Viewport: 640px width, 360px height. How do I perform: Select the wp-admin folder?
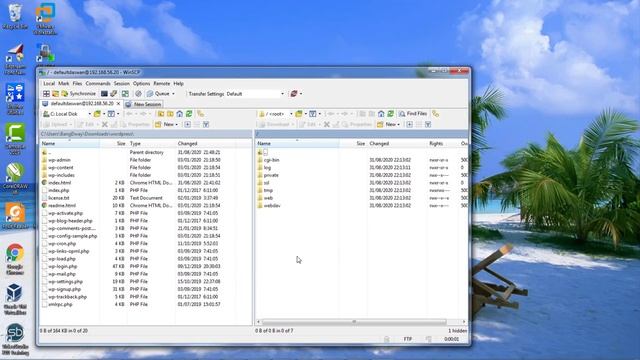coord(59,160)
